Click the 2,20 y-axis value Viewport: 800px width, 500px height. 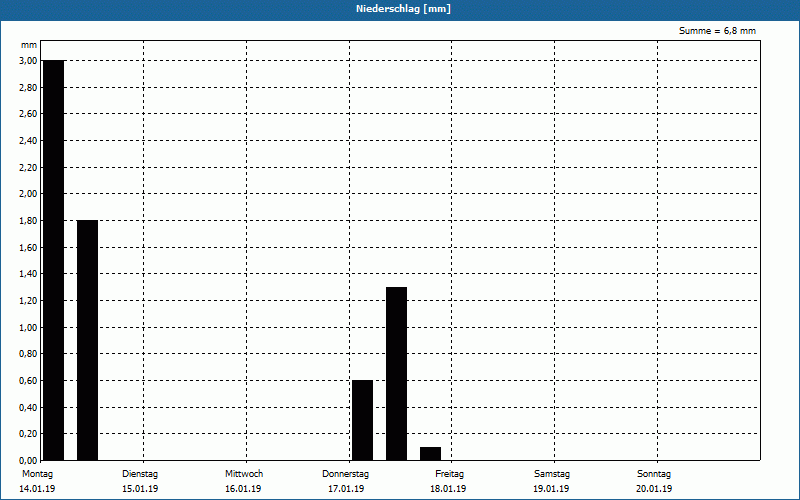click(28, 167)
